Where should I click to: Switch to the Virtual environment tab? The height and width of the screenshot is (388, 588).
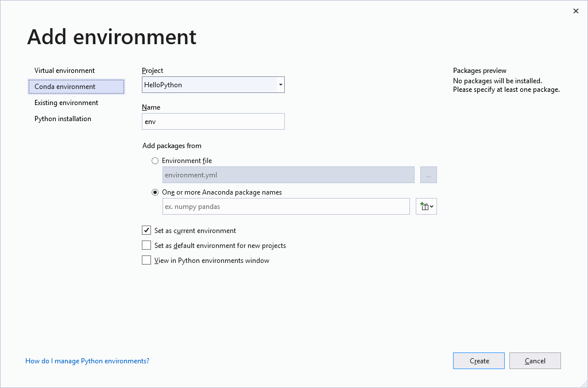point(64,71)
